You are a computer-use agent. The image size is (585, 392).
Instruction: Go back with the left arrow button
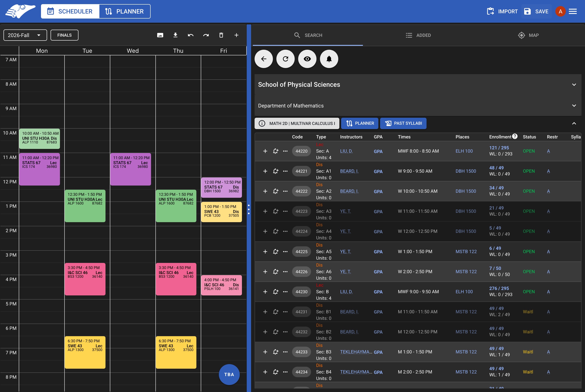point(264,59)
